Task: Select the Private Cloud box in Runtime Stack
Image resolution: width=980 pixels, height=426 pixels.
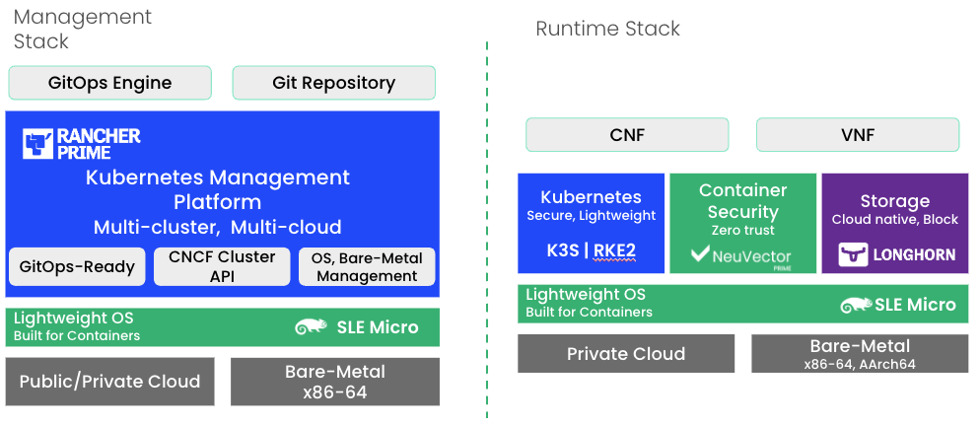Action: (x=626, y=354)
